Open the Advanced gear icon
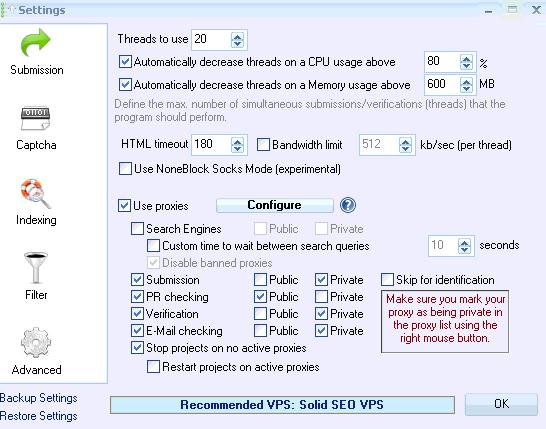 (x=36, y=343)
